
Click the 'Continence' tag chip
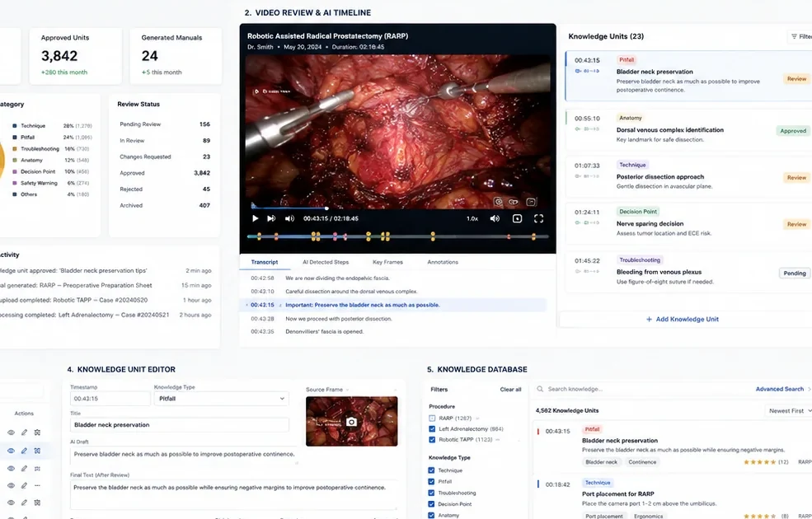[642, 462]
